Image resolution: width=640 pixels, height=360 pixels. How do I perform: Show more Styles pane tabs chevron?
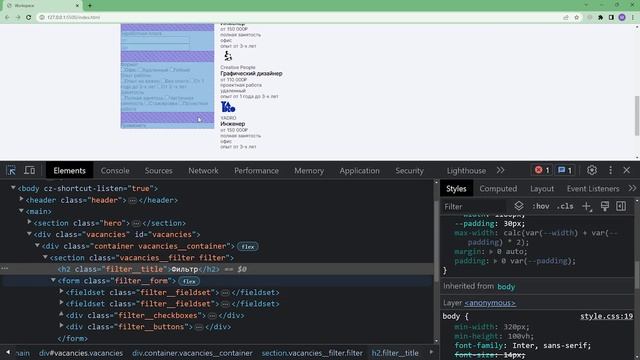point(632,188)
